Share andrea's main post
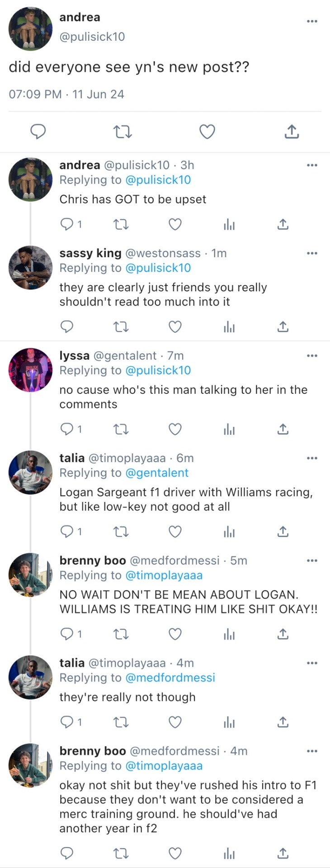Viewport: 330px width, 868px height. [x=292, y=132]
